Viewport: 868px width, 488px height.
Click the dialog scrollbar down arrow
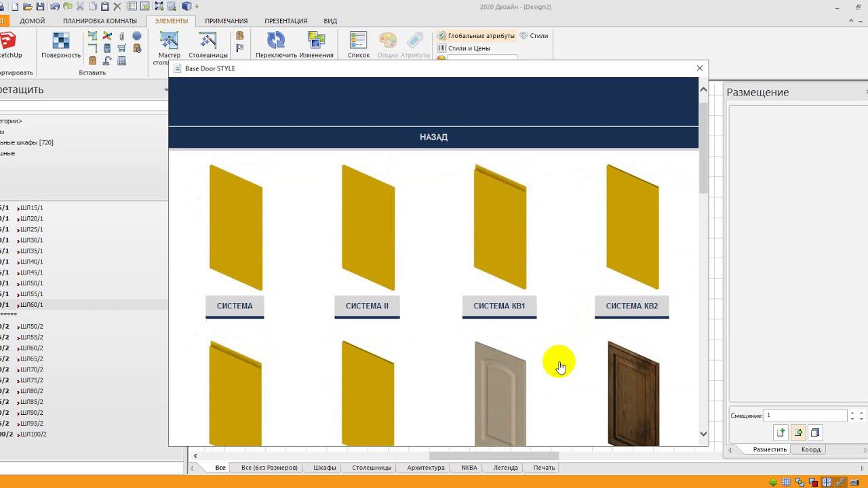click(703, 434)
